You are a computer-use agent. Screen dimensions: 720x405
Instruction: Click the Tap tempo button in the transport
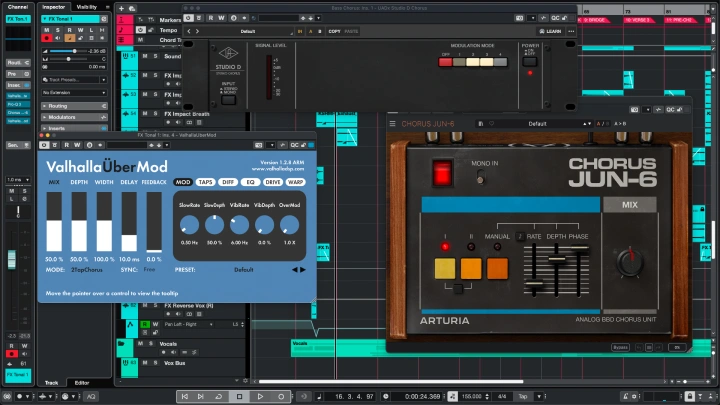pos(523,396)
